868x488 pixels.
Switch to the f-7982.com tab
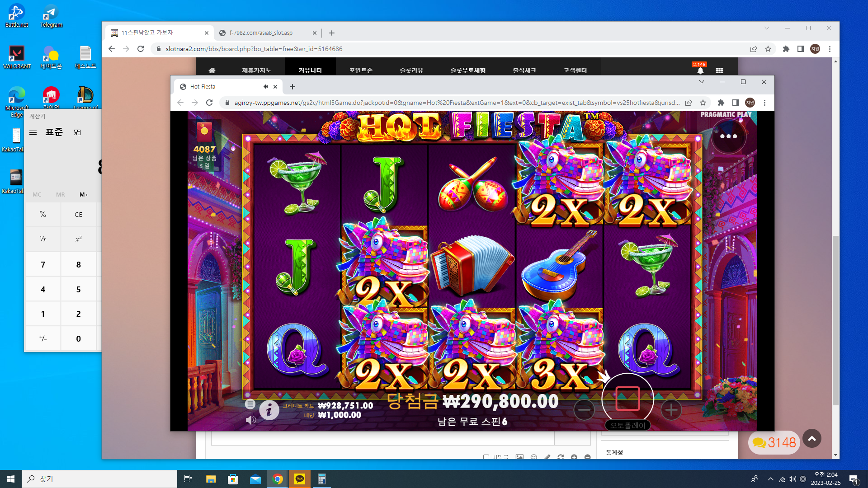pyautogui.click(x=267, y=33)
